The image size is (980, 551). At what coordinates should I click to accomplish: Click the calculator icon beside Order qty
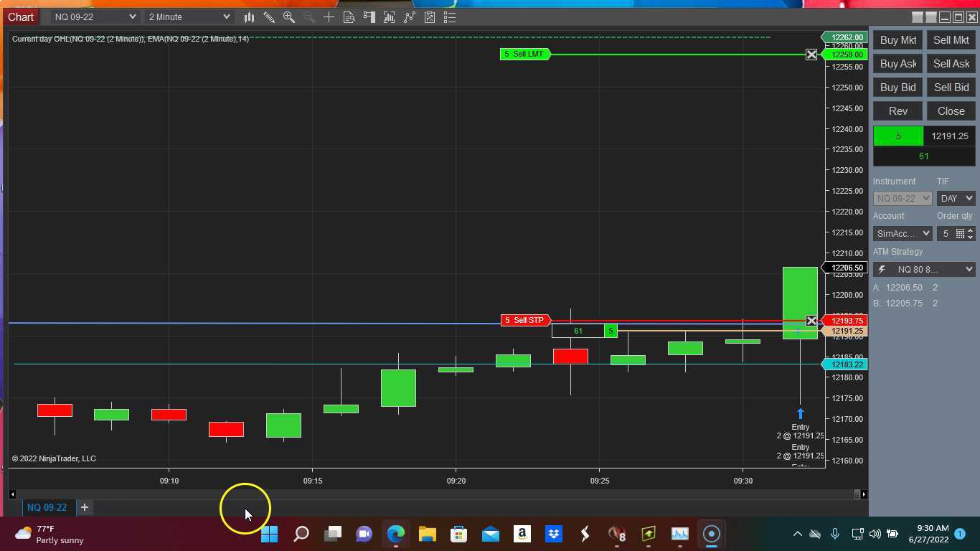click(x=959, y=234)
